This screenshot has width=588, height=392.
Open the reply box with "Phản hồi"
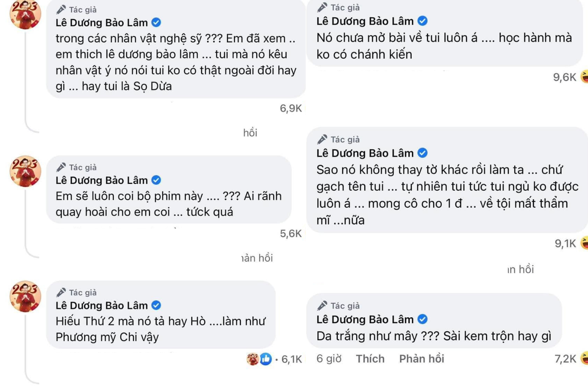(x=422, y=358)
